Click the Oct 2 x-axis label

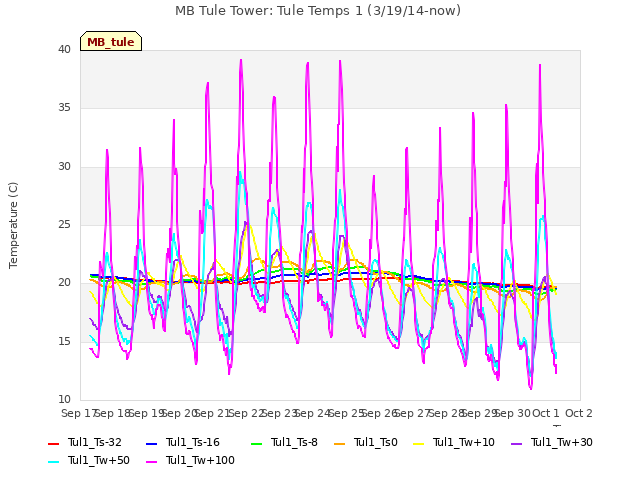pyautogui.click(x=579, y=413)
